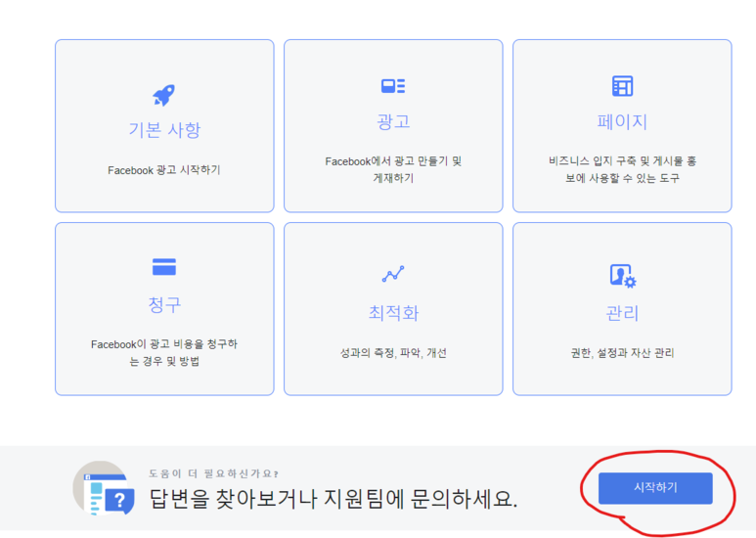The width and height of the screenshot is (756, 538).
Task: Open the 관리 heading link
Action: point(622,313)
